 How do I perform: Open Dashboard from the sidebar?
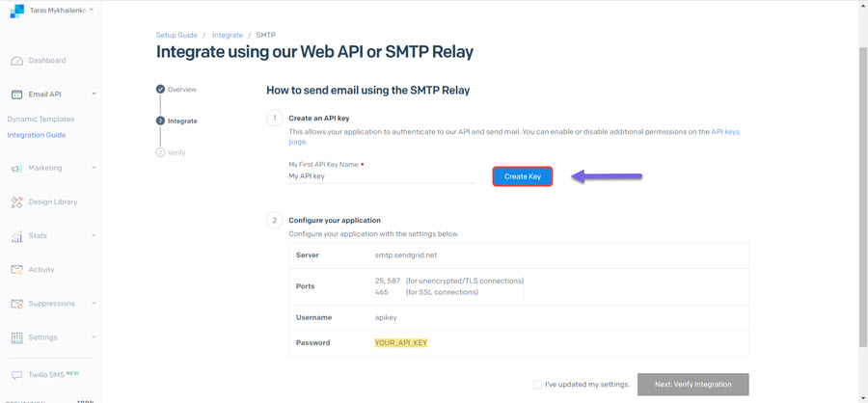coord(47,61)
